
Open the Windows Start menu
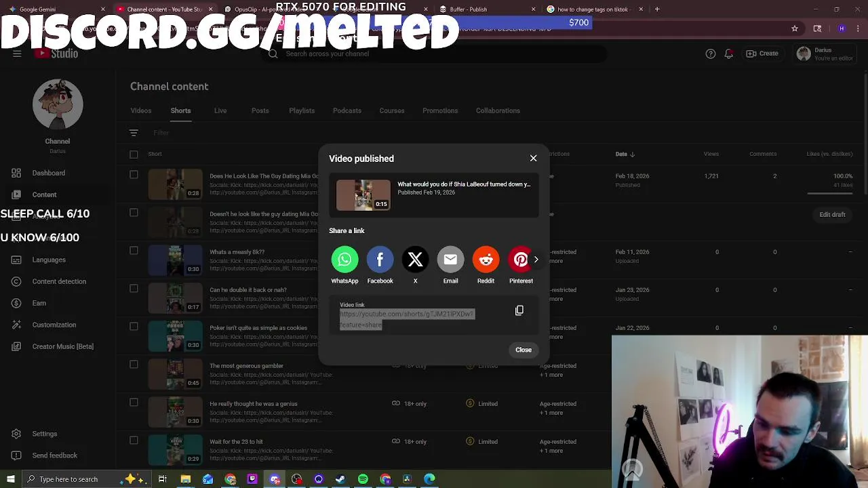10,479
